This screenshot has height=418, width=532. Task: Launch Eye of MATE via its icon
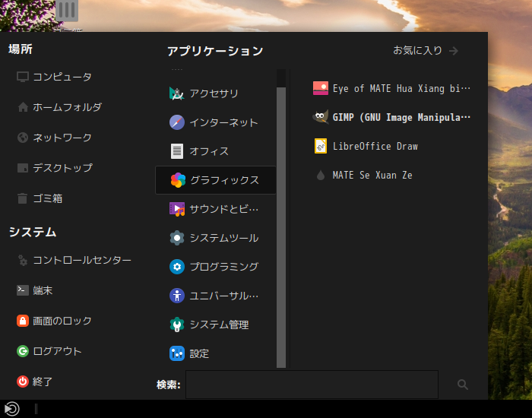click(320, 88)
